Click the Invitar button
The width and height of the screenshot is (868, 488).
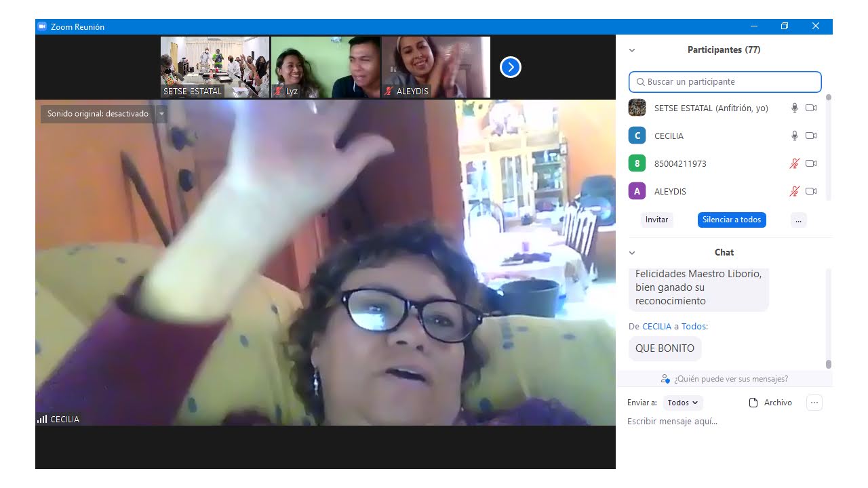(656, 220)
